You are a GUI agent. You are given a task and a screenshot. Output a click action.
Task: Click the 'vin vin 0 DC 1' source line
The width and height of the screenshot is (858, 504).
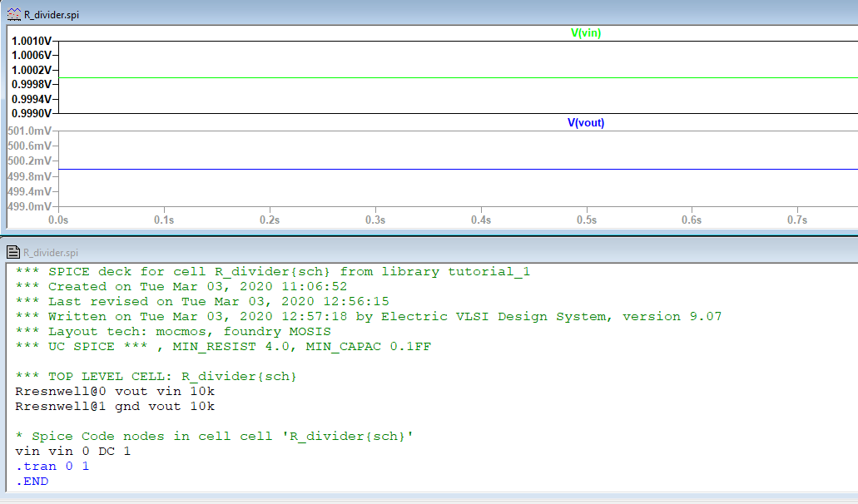coord(73,452)
